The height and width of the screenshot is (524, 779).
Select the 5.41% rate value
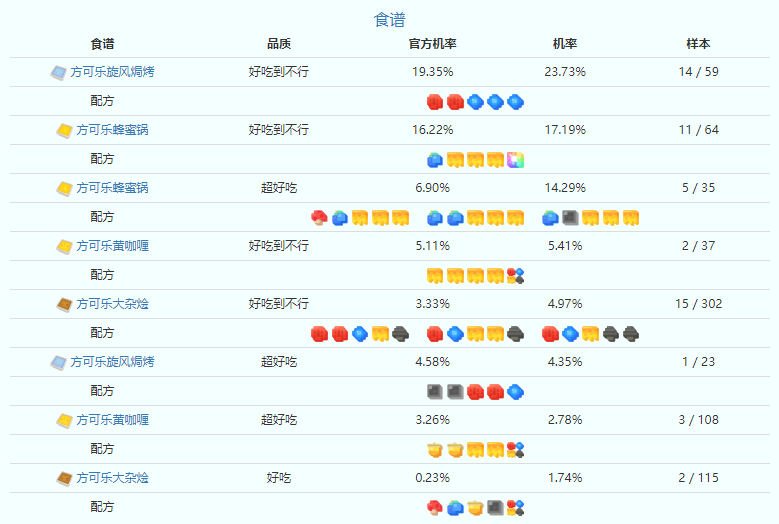tap(565, 246)
